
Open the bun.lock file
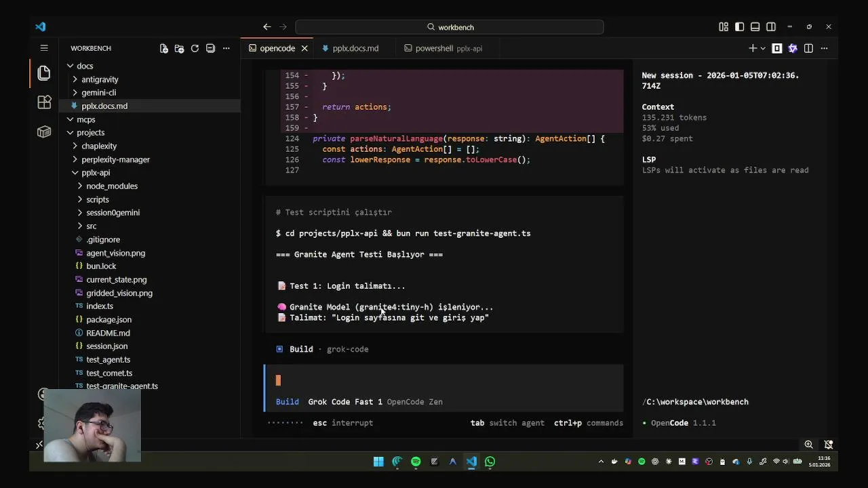[149, 266]
